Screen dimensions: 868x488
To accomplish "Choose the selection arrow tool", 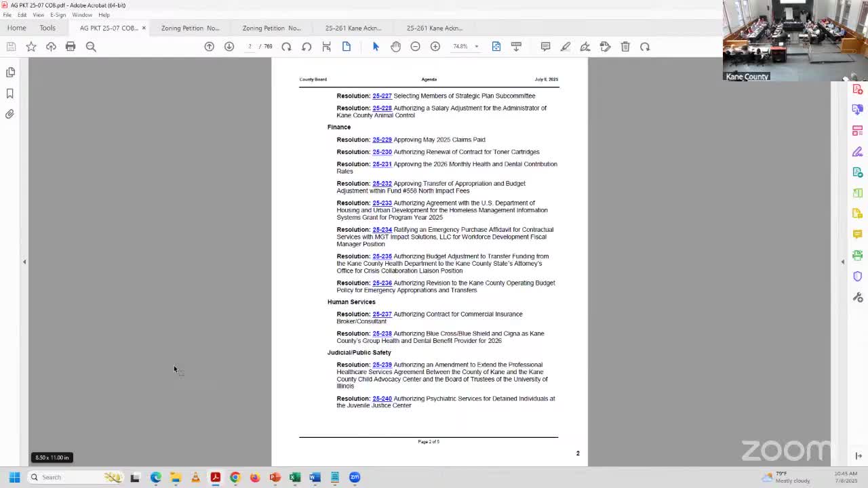I will point(376,46).
